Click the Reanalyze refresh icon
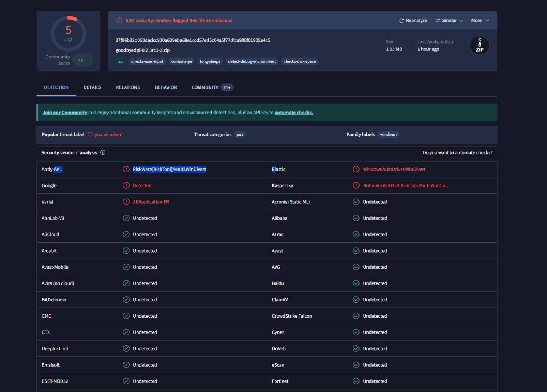Image resolution: width=547 pixels, height=392 pixels. tap(401, 21)
